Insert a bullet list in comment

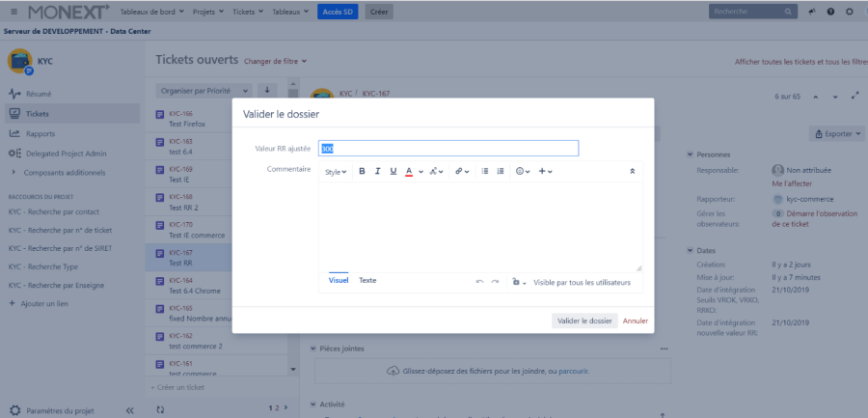coord(485,171)
